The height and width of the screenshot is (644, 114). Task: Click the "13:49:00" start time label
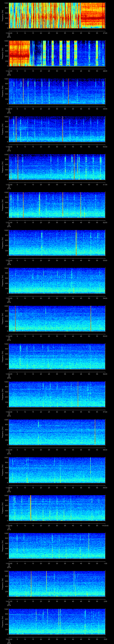[9, 147]
